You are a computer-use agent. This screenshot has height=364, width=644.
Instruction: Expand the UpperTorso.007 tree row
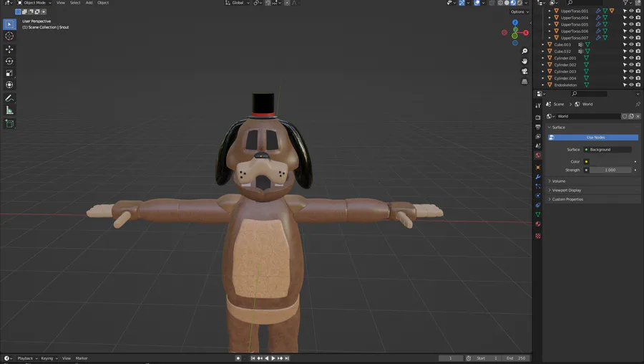click(550, 38)
